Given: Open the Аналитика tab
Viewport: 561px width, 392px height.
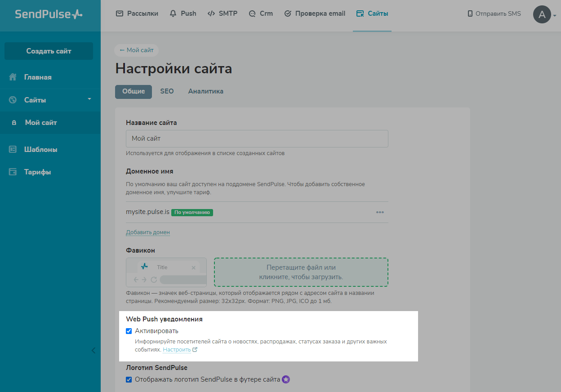Looking at the screenshot, I should click(205, 91).
